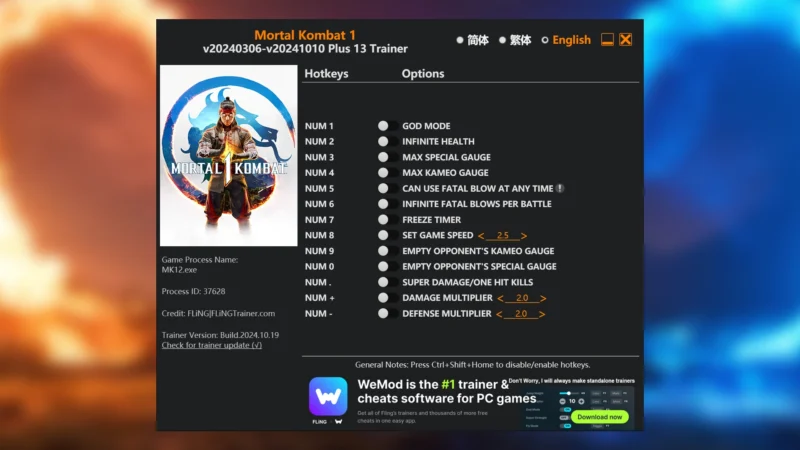This screenshot has height=450, width=800.
Task: Toggle Empty Opponent's Special Gauge
Action: click(x=388, y=266)
